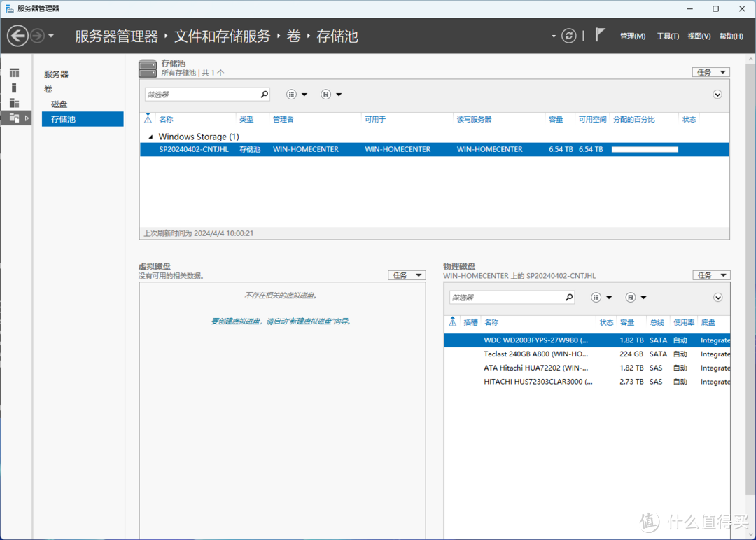The image size is (756, 540).
Task: Open the 视图(V) menu
Action: pos(699,36)
